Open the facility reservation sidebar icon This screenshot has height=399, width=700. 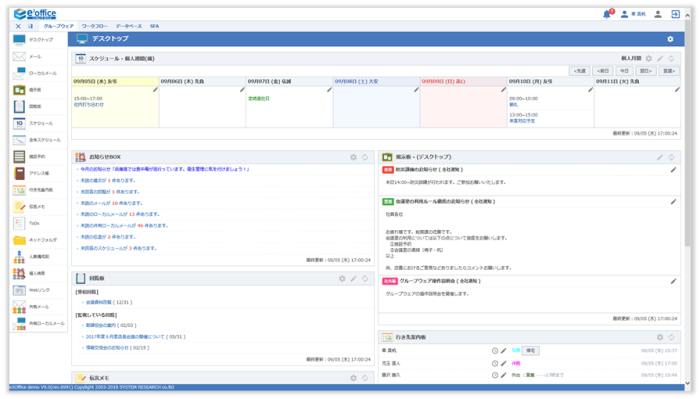click(19, 157)
